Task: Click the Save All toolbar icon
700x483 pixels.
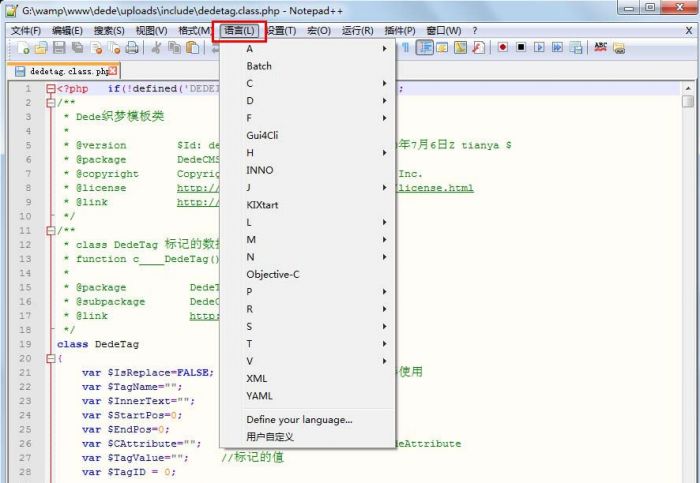Action: (x=78, y=47)
